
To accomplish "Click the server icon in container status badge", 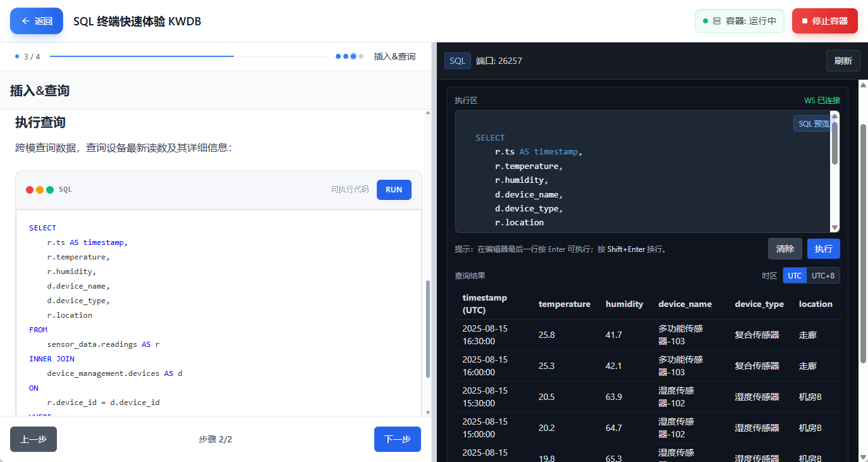I will (717, 21).
